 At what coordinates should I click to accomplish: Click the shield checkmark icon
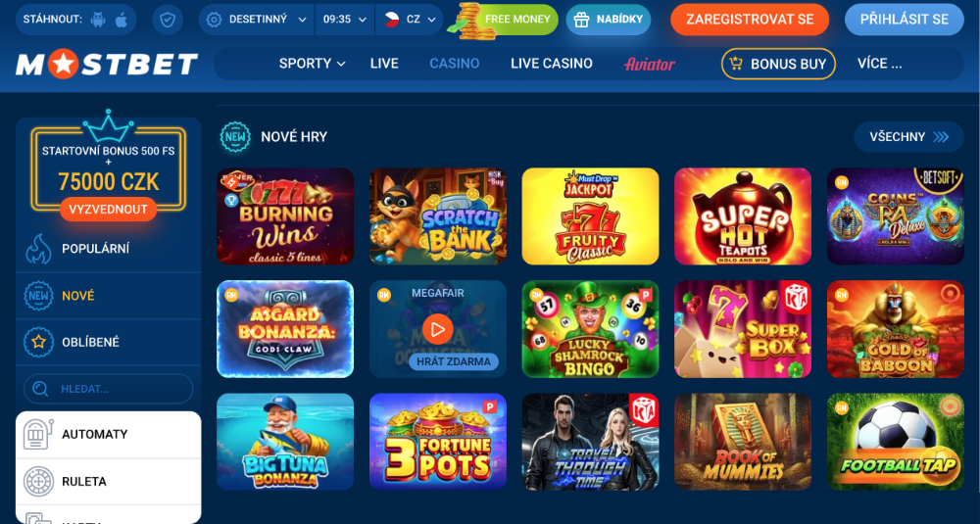[x=167, y=20]
